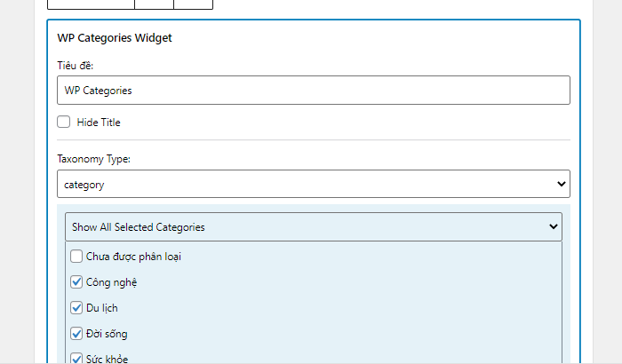Click the Tiêu đề title input field
The width and height of the screenshot is (622, 364).
point(314,91)
